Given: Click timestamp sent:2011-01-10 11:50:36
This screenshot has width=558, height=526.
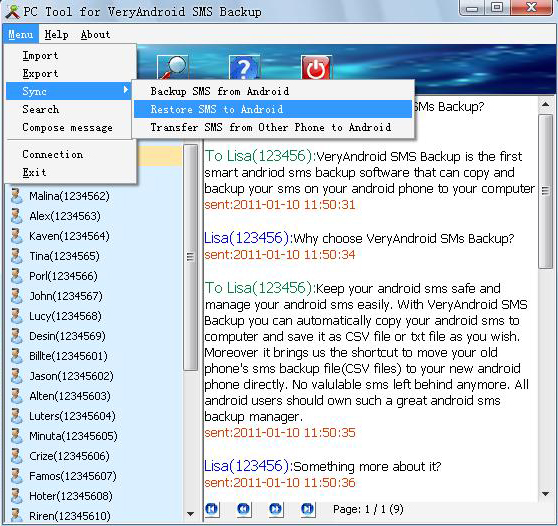Looking at the screenshot, I should click(280, 483).
